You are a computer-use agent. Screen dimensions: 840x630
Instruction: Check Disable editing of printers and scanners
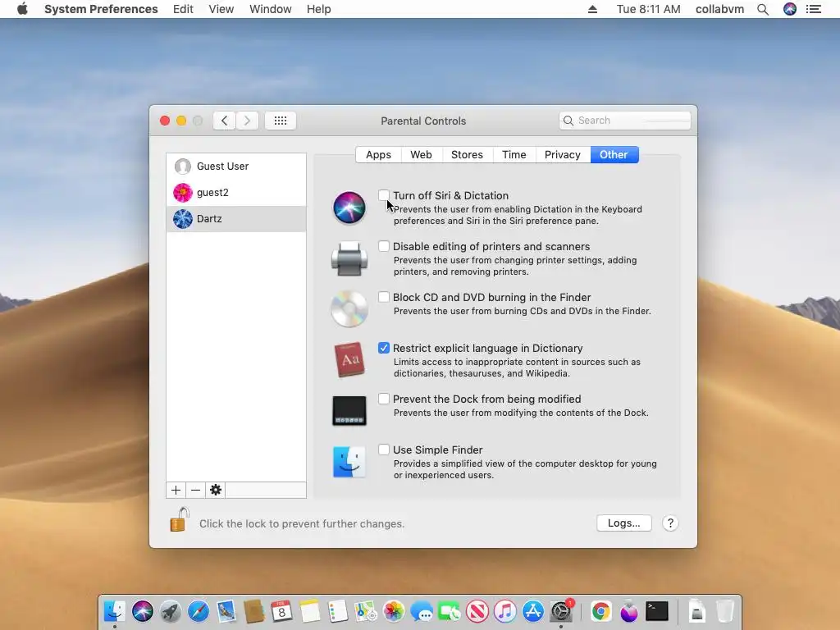pyautogui.click(x=384, y=246)
